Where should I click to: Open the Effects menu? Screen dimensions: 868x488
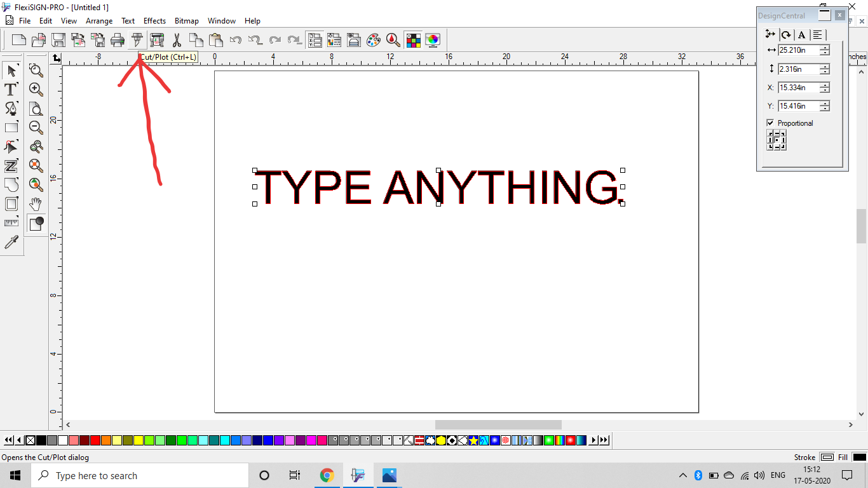154,21
